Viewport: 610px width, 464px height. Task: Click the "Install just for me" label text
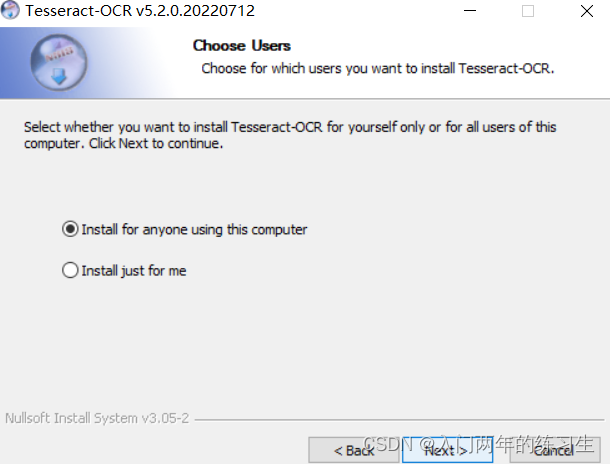click(x=134, y=271)
